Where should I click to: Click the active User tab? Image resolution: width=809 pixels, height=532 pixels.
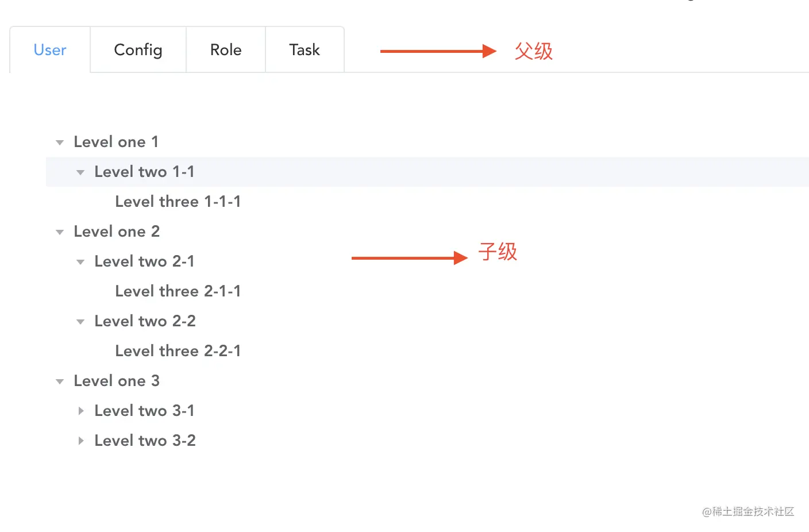[49, 50]
